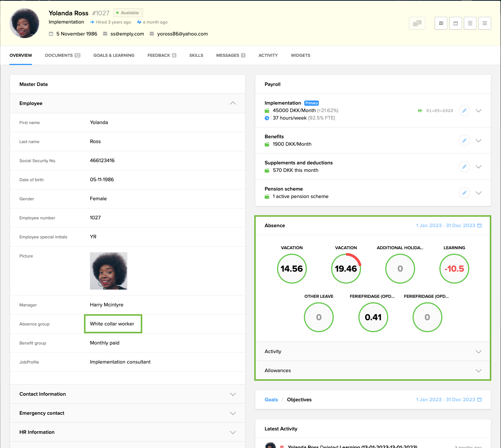Image resolution: width=501 pixels, height=448 pixels.
Task: Click the Goals link in goals panel
Action: point(271,400)
